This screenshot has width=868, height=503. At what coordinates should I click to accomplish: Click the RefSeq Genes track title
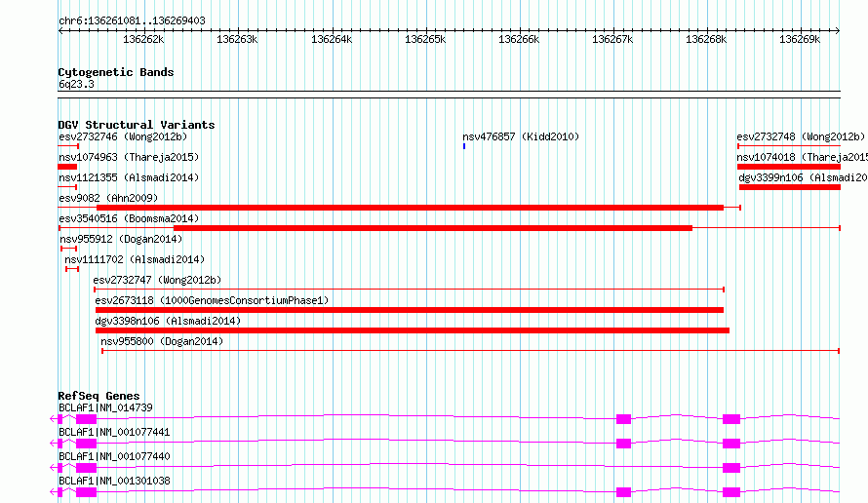99,396
